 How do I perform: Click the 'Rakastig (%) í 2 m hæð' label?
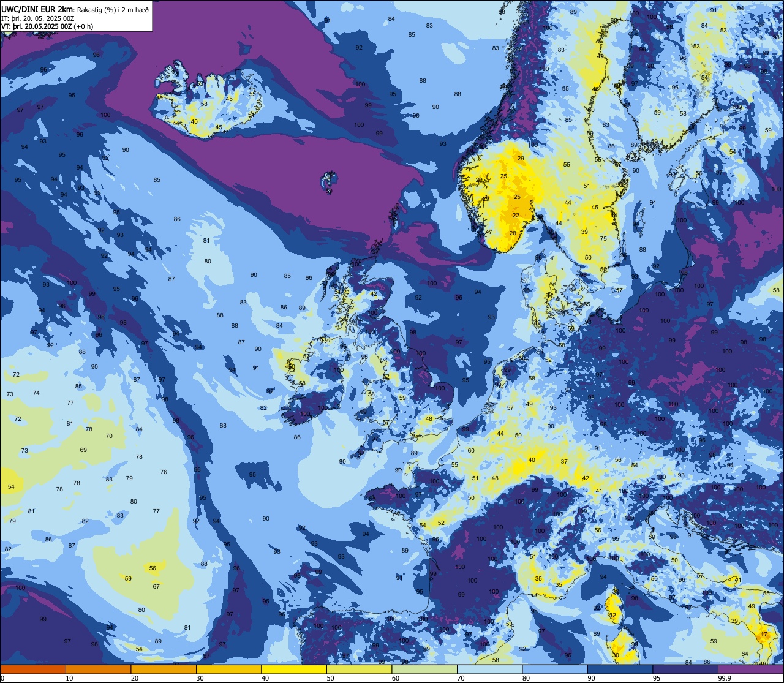point(111,10)
